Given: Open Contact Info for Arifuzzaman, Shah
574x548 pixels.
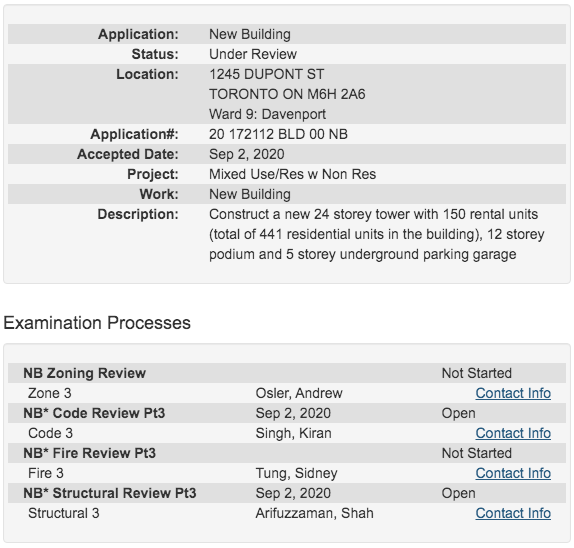Looking at the screenshot, I should pos(513,513).
